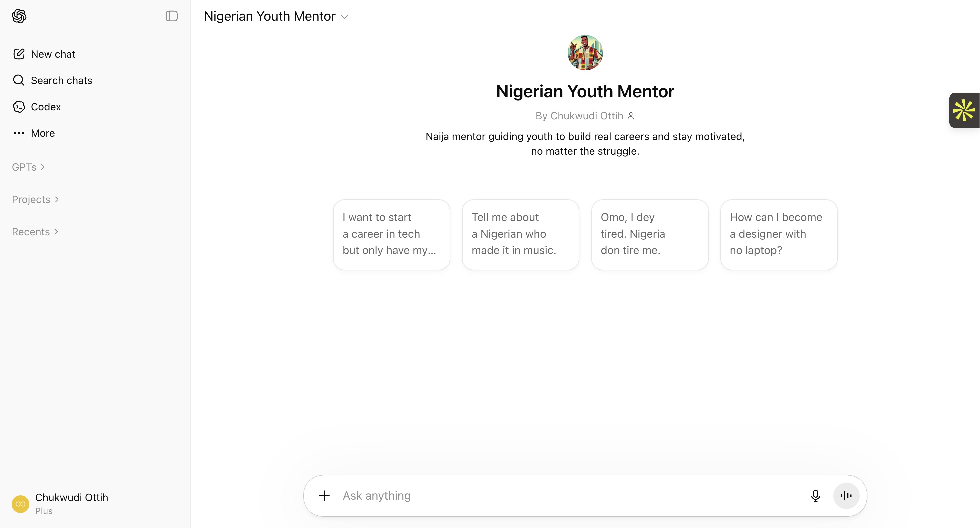Image resolution: width=980 pixels, height=528 pixels.
Task: Expand the GPTs section
Action: pyautogui.click(x=29, y=167)
